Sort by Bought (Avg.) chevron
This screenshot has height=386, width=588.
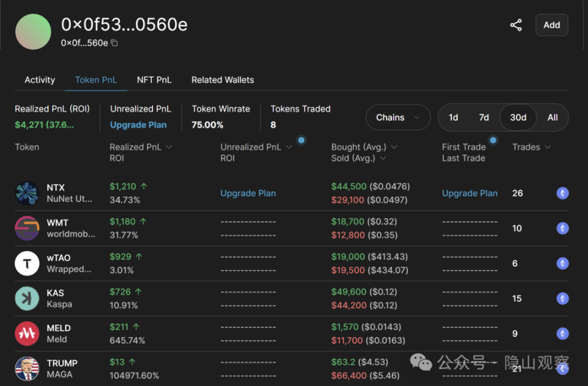pyautogui.click(x=394, y=147)
